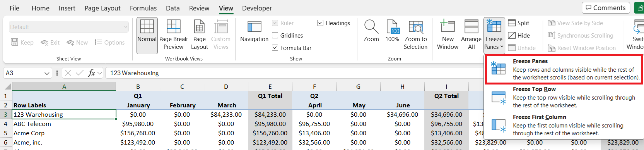The height and width of the screenshot is (150, 644).
Task: Open the Developer tab
Action: point(257,8)
